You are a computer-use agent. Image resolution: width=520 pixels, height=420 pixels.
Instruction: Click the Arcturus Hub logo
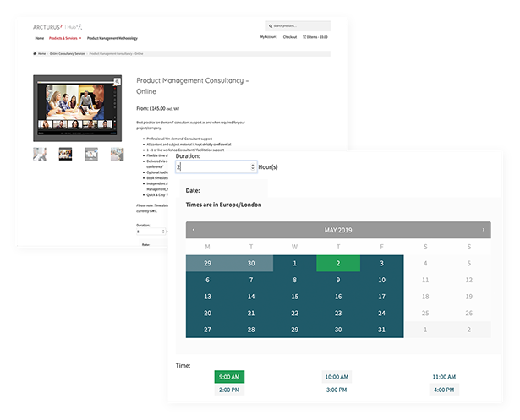point(57,26)
